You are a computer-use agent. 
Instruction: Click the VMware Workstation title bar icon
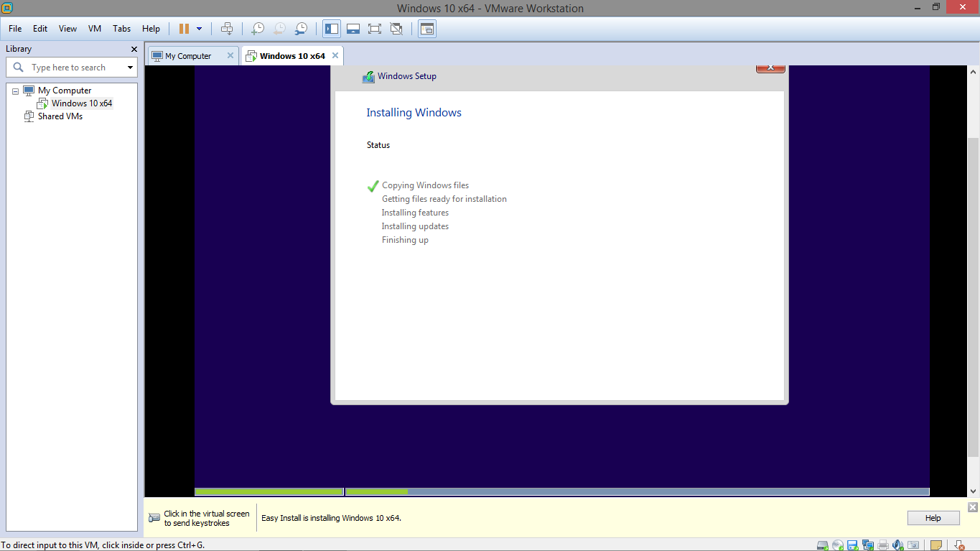[7, 9]
